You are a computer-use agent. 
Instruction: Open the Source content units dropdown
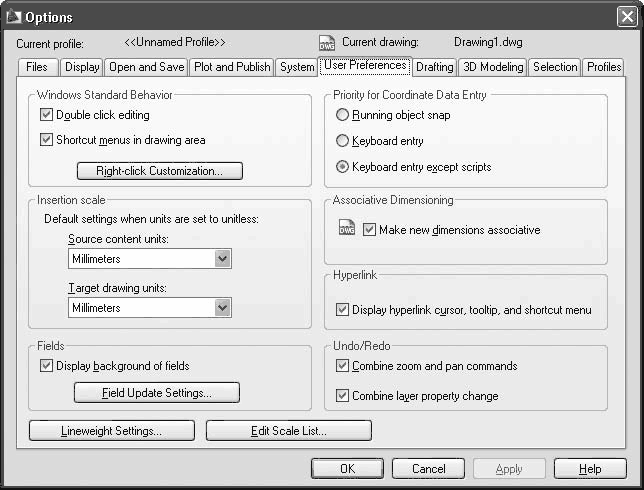coord(222,259)
